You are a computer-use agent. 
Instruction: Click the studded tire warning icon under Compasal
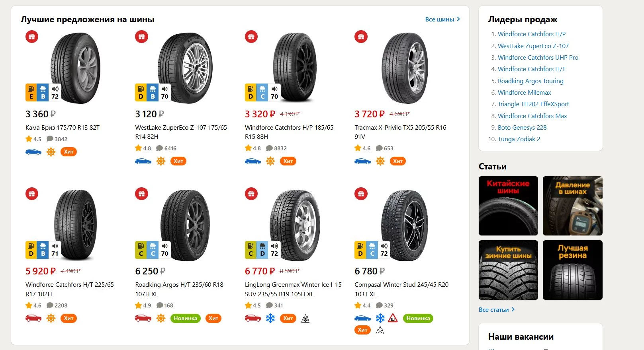[393, 318]
